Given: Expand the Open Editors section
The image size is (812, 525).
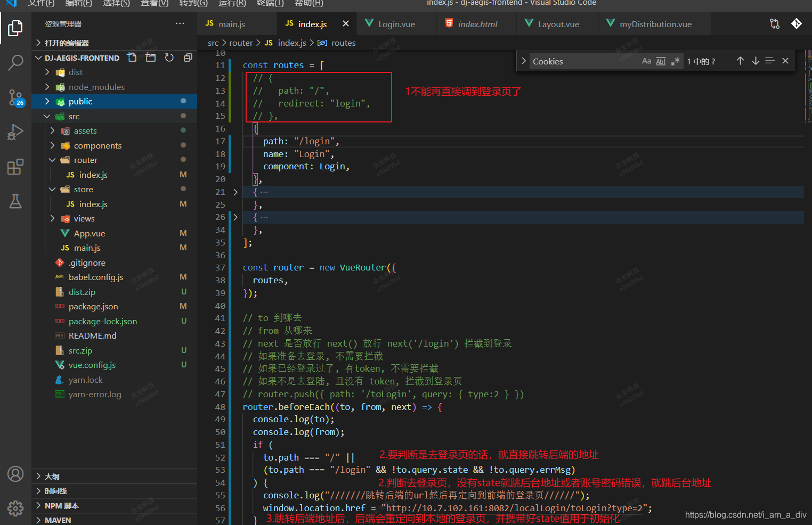Looking at the screenshot, I should (115, 43).
